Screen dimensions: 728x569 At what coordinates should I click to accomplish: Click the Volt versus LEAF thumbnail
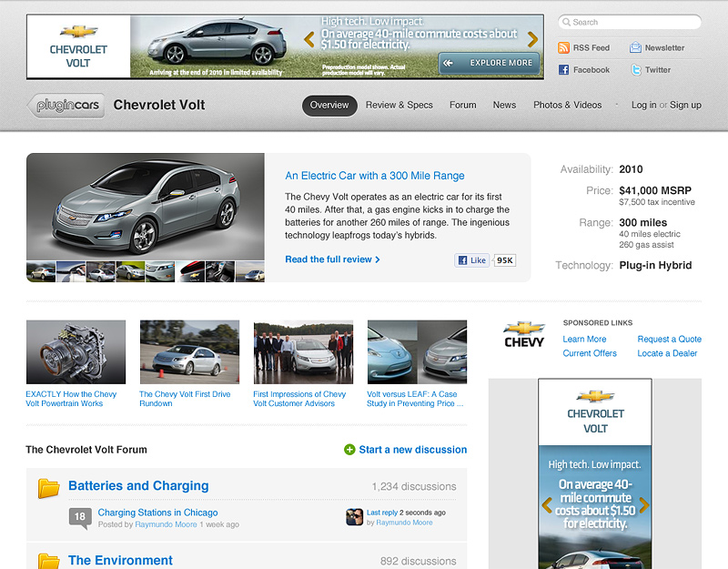[x=417, y=352]
